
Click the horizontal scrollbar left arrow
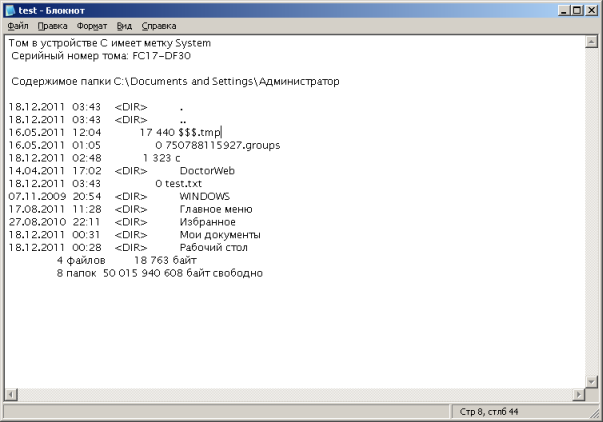(11, 394)
